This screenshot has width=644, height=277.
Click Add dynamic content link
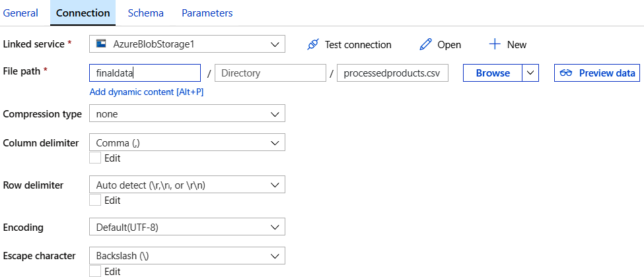click(147, 92)
